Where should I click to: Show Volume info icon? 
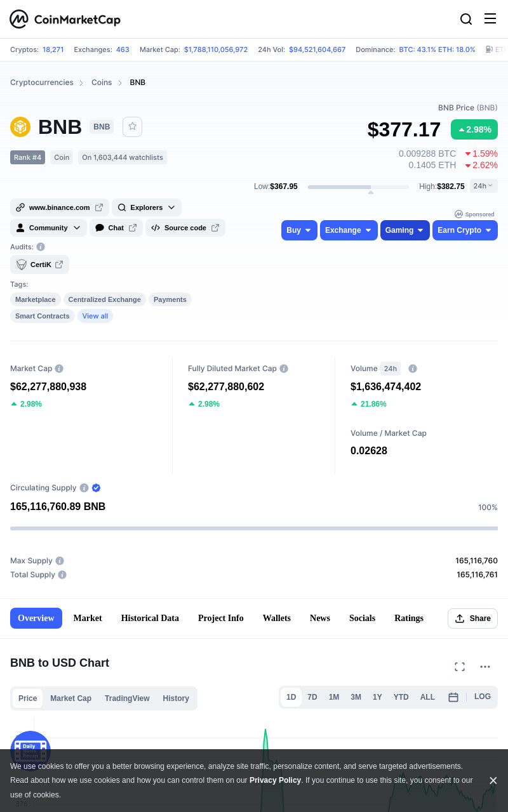[x=413, y=369]
